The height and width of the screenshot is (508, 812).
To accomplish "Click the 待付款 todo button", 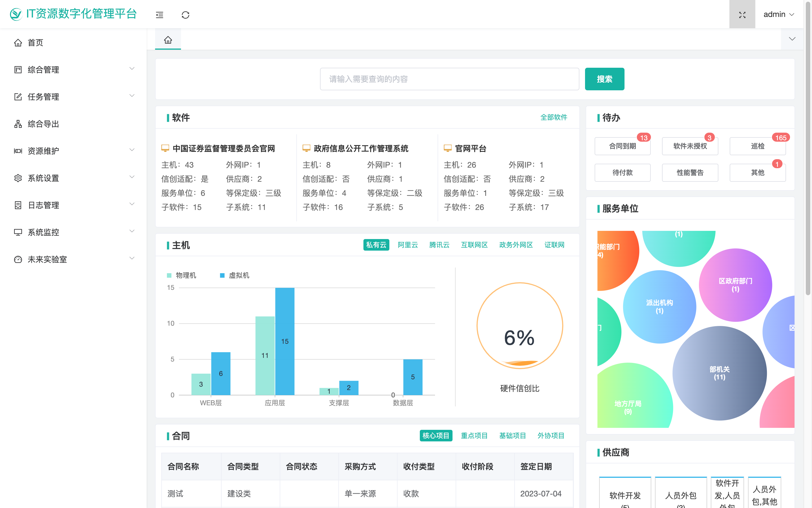I will (623, 173).
